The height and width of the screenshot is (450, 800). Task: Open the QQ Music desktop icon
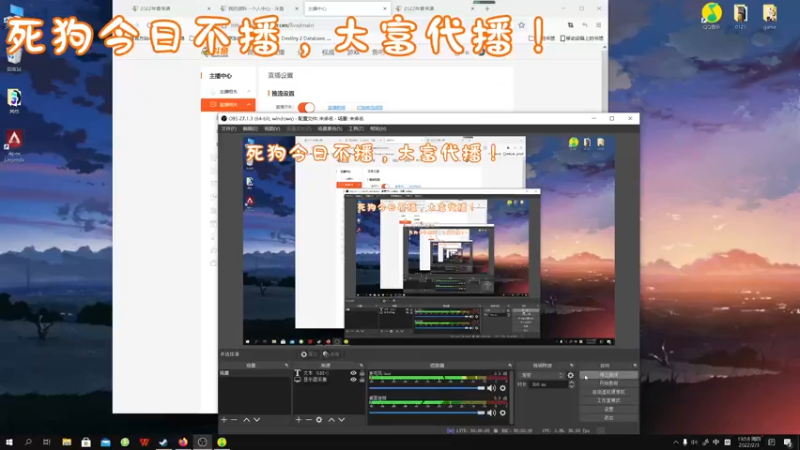pyautogui.click(x=711, y=16)
